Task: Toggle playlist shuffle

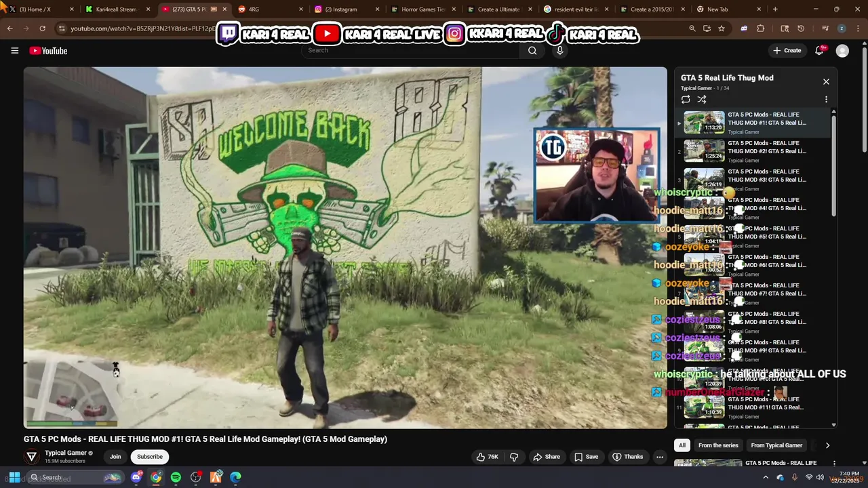Action: tap(702, 100)
